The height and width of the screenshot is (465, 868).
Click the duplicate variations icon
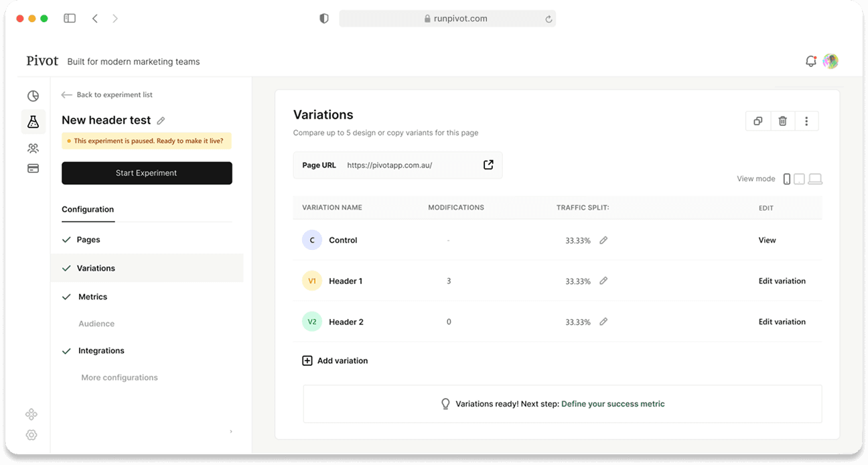coord(757,121)
